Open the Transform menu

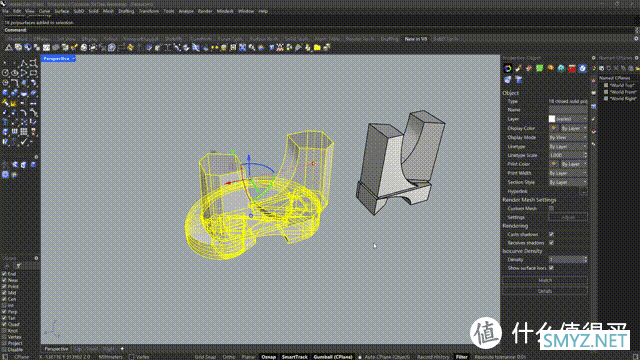point(149,11)
